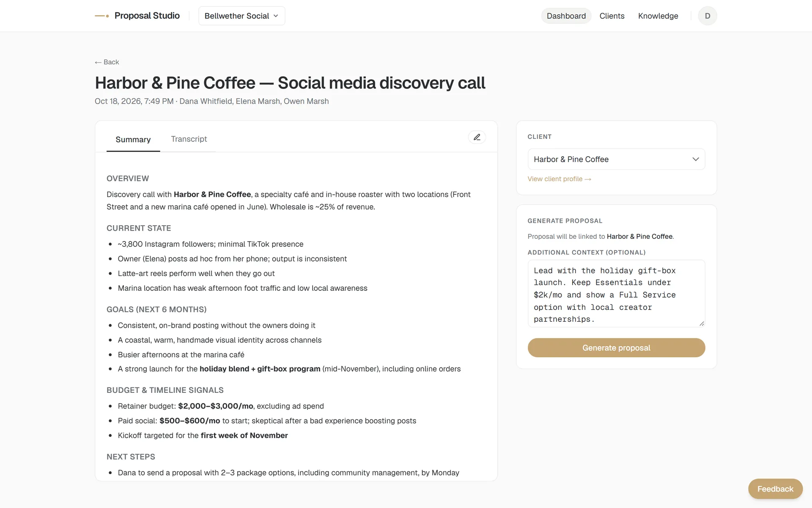
Task: Click the 'Dana to send a proposal' bullet
Action: tap(288, 472)
